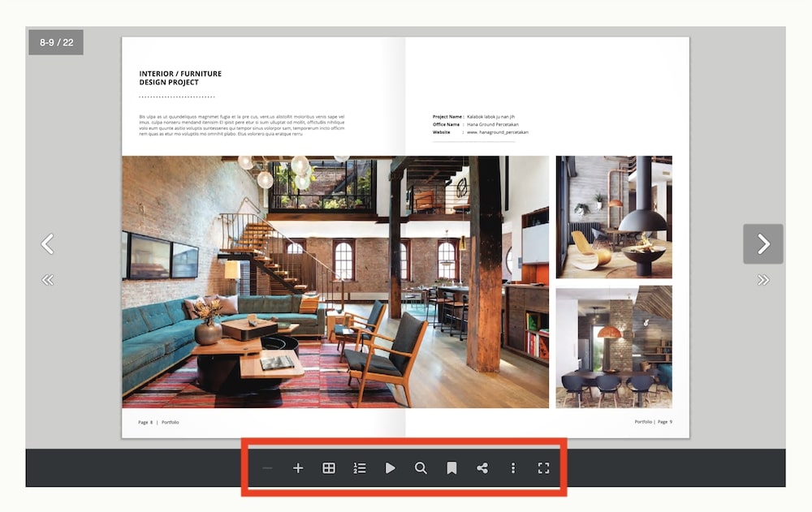Jump to the last page
Viewport: 812px width, 512px height.
point(762,279)
